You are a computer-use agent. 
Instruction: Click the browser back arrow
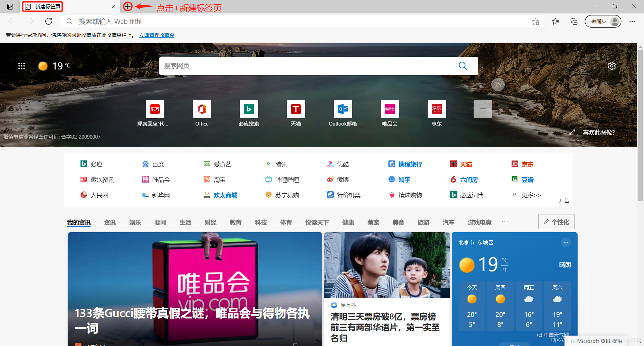click(12, 21)
